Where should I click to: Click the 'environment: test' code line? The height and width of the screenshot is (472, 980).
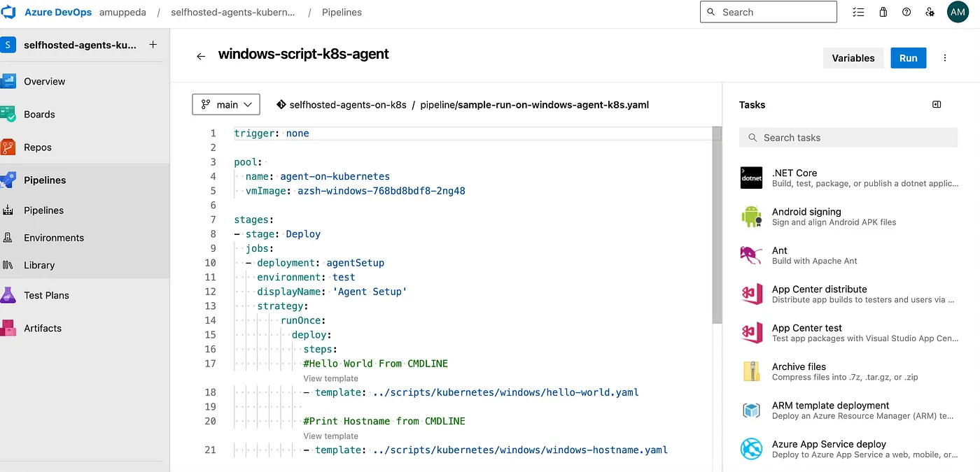tap(306, 277)
